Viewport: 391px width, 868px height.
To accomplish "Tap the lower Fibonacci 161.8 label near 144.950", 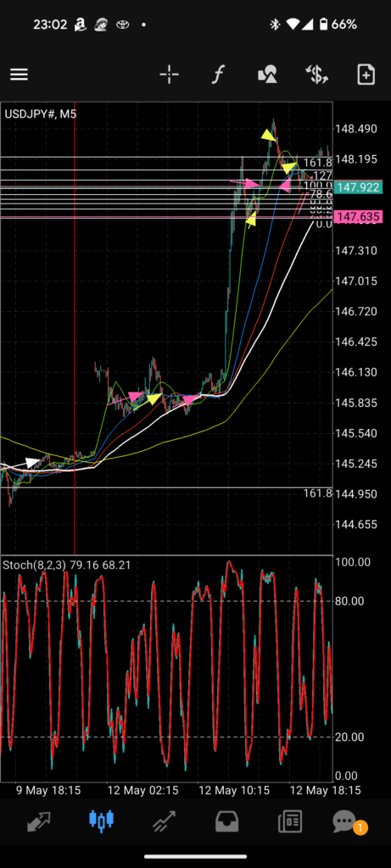I will (318, 492).
